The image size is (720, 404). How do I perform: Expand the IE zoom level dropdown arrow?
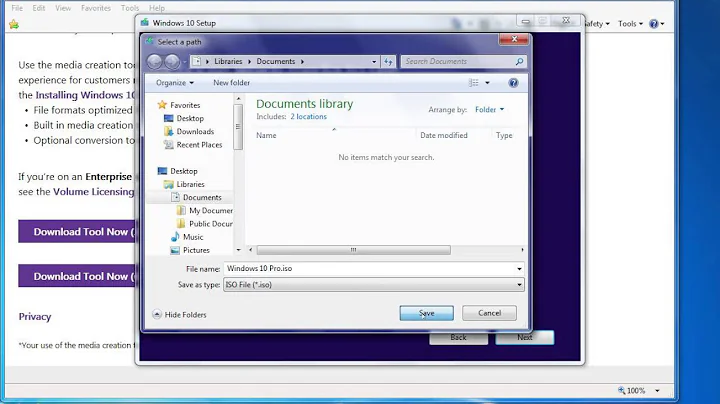tap(657, 391)
